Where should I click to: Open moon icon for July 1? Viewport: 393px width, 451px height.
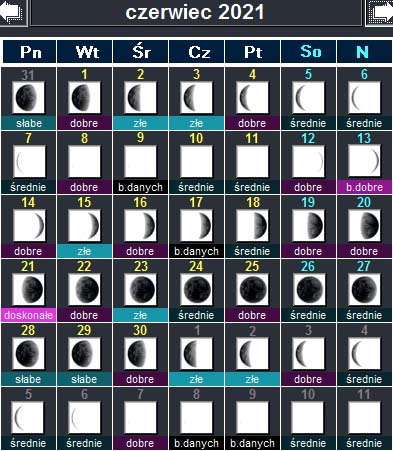click(196, 354)
